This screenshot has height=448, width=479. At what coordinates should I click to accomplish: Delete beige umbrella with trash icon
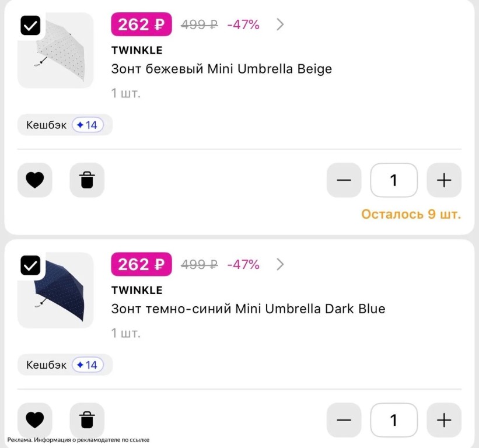pyautogui.click(x=87, y=180)
